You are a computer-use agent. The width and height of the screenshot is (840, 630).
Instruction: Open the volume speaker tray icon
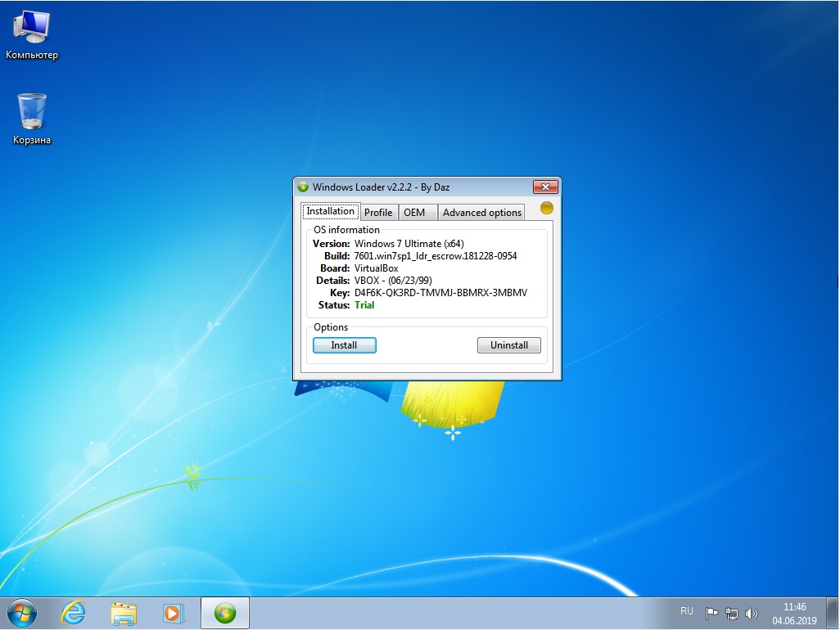[x=752, y=613]
